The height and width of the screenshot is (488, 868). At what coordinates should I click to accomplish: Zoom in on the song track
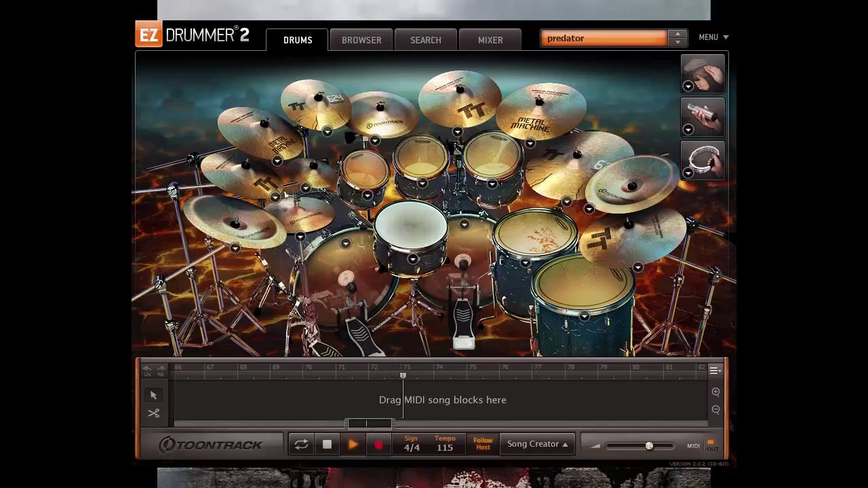coord(715,392)
